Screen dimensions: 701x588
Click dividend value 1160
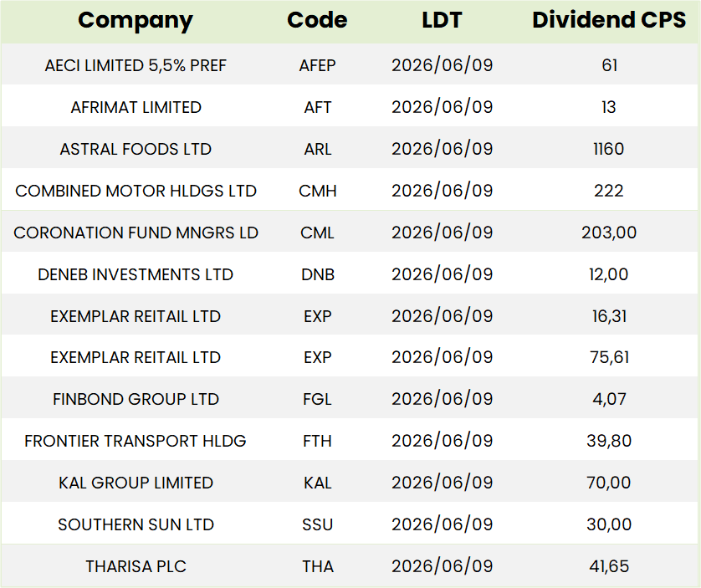(609, 149)
